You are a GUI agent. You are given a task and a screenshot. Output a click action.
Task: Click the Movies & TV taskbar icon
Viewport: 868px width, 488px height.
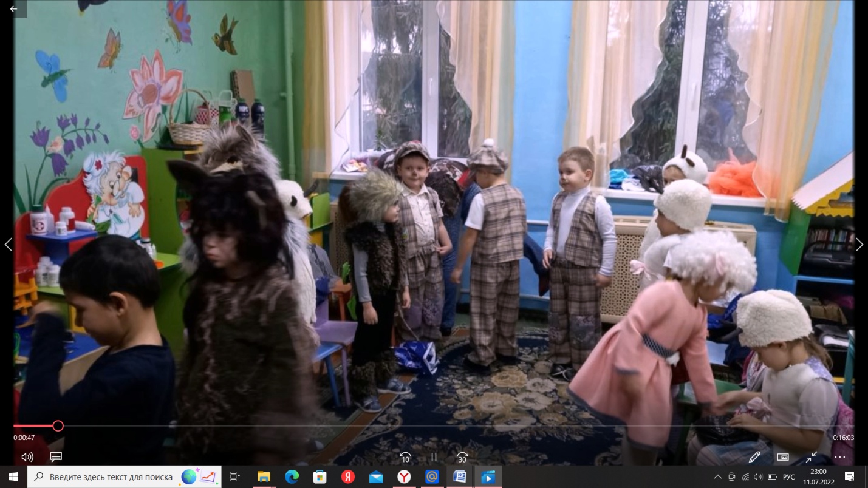pyautogui.click(x=488, y=477)
